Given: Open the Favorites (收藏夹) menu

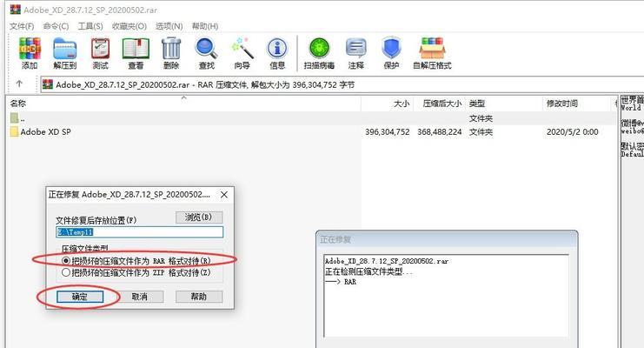Looking at the screenshot, I should (129, 26).
